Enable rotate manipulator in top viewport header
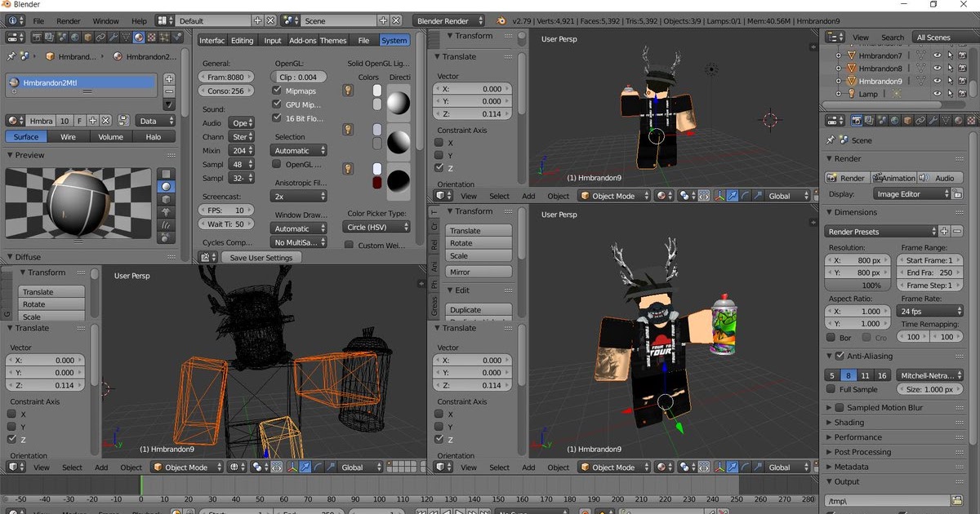The height and width of the screenshot is (514, 980). click(746, 196)
